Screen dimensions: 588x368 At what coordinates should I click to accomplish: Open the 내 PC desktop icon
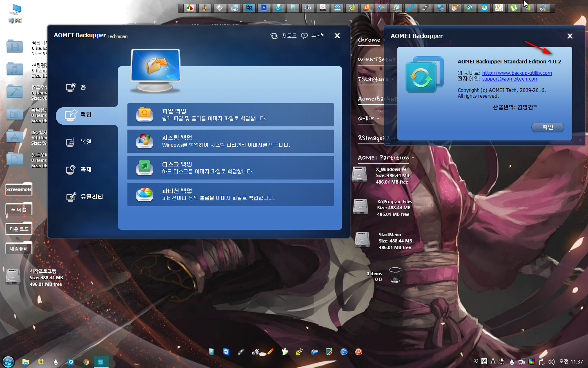15,13
